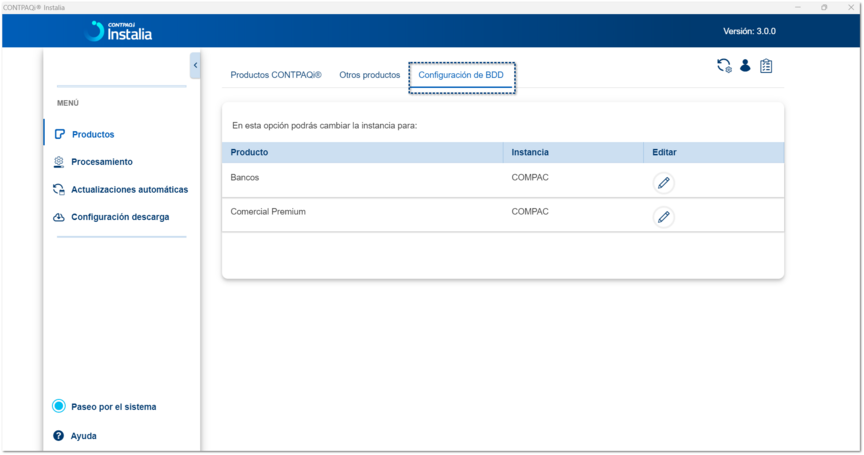Screen dimensions: 864x455
Task: Open the Productos section in sidebar
Action: coord(92,134)
